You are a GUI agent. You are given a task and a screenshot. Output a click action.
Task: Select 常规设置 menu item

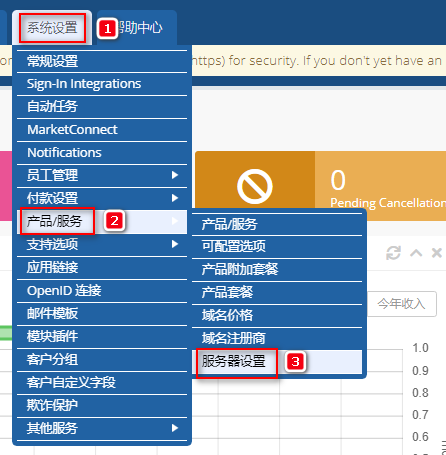click(102, 61)
